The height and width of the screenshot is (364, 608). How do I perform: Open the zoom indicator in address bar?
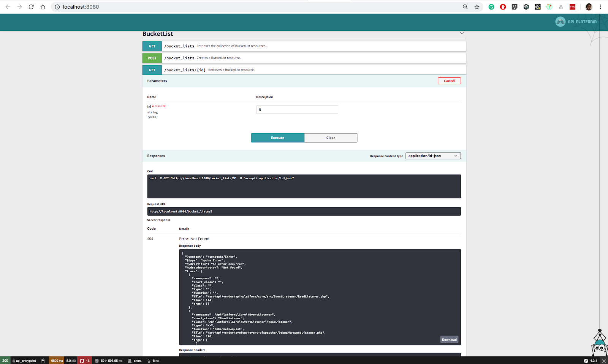click(x=465, y=7)
